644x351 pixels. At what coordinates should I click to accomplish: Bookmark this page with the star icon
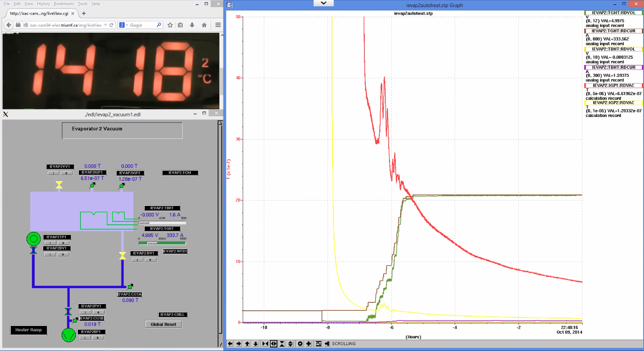170,25
